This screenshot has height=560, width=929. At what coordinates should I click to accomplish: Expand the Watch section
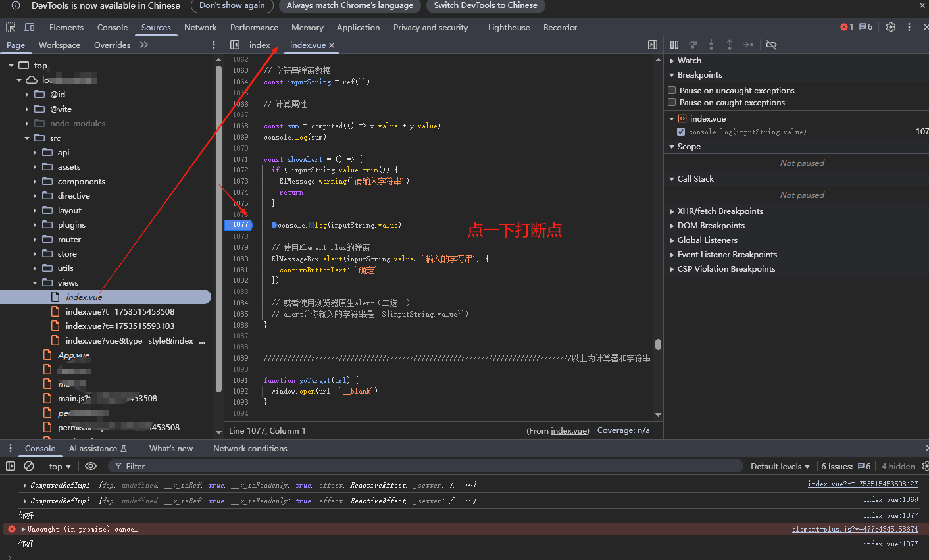(672, 61)
